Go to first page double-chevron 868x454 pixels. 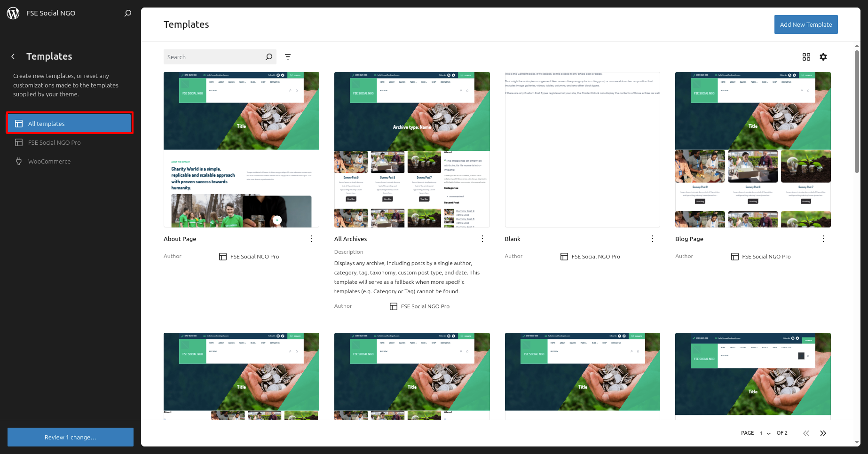[806, 433]
